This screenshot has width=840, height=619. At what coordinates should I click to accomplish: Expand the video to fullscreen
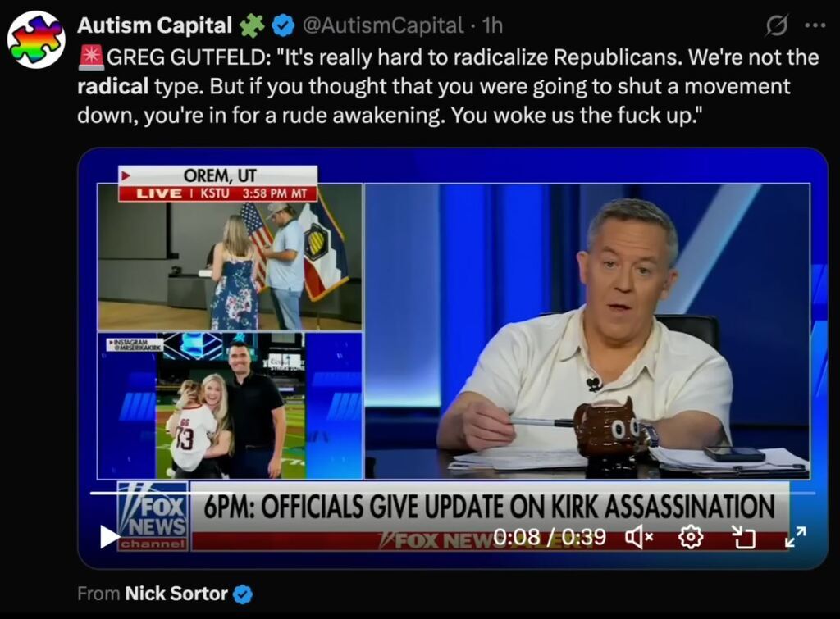[x=796, y=536]
